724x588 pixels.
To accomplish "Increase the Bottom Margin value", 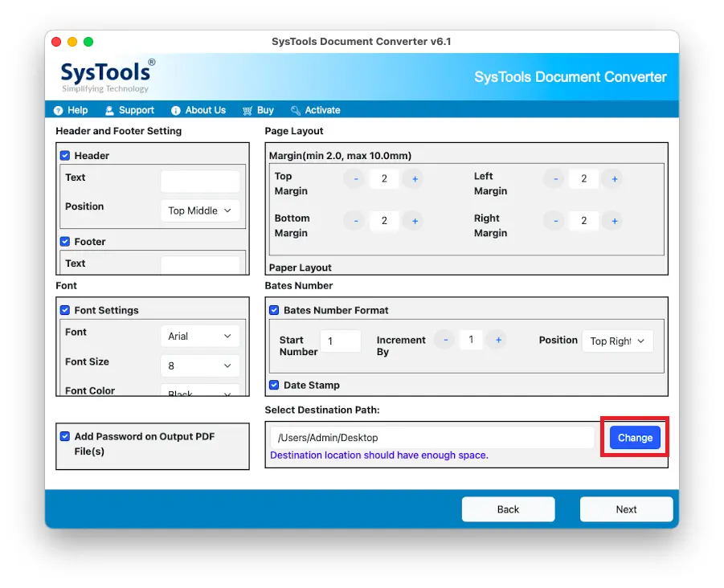I will pos(415,221).
